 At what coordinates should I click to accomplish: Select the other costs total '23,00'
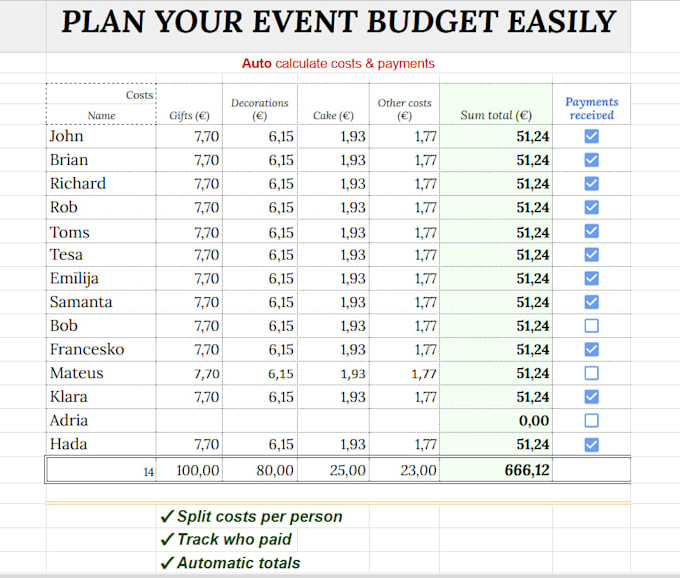point(404,470)
